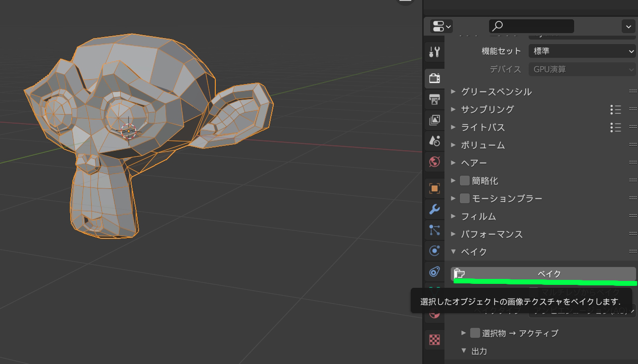Expand the 選択物 → アクティブ subpanel

[464, 333]
